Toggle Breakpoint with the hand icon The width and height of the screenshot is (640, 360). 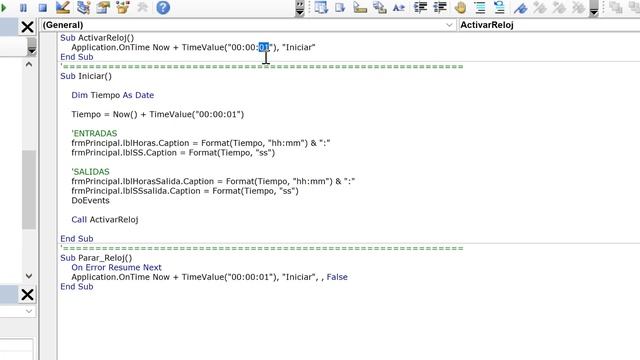(460, 7)
